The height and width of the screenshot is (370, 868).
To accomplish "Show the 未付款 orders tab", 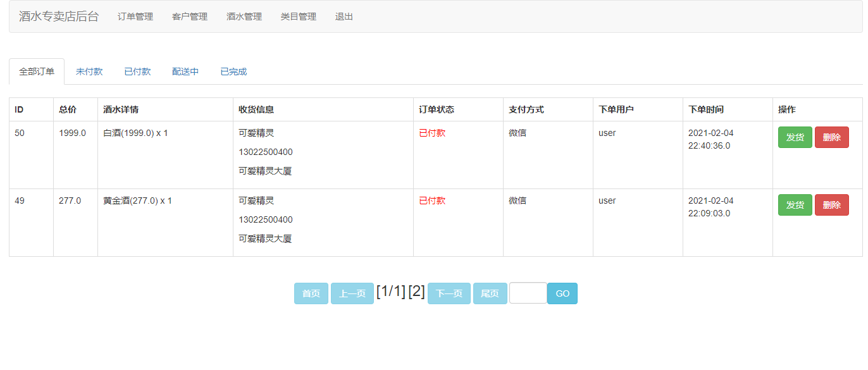I will point(89,71).
